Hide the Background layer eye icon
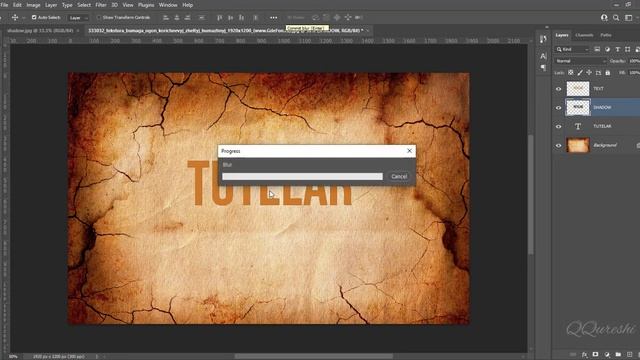The height and width of the screenshot is (360, 640). (558, 145)
